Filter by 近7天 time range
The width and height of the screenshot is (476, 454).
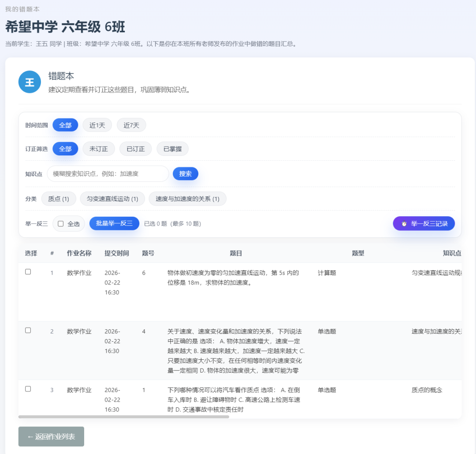131,125
